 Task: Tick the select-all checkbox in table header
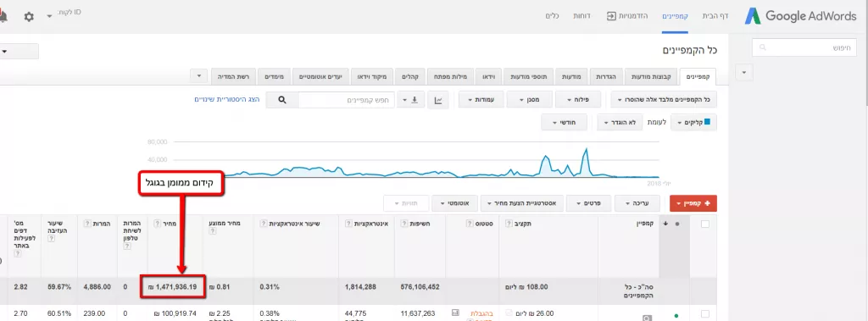tap(705, 224)
